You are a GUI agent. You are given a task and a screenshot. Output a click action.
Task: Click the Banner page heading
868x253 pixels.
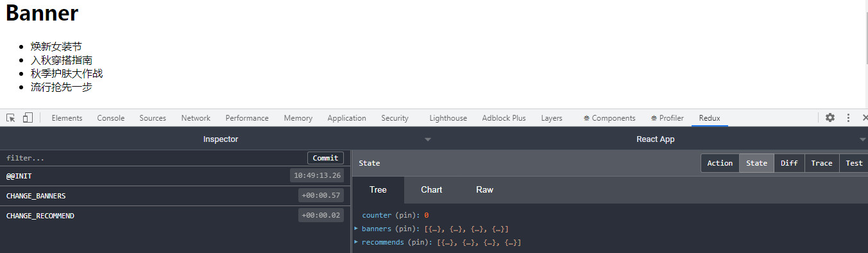tap(42, 13)
